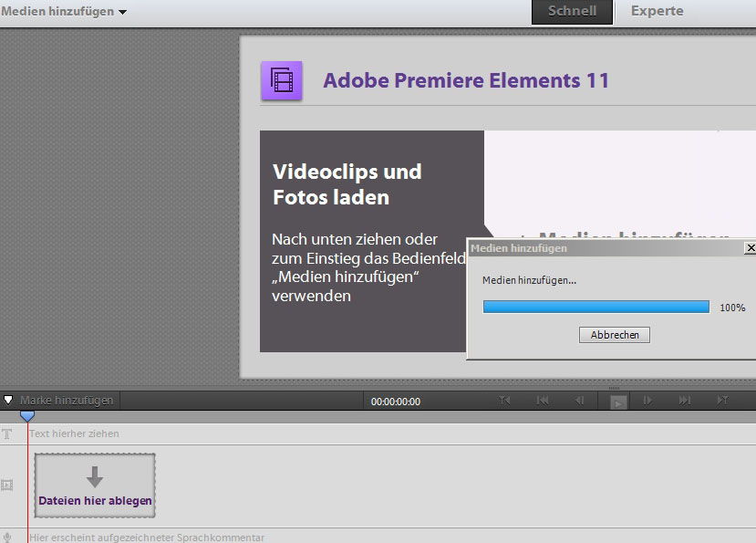Click the 100% progress label
The image size is (756, 543).
(732, 308)
